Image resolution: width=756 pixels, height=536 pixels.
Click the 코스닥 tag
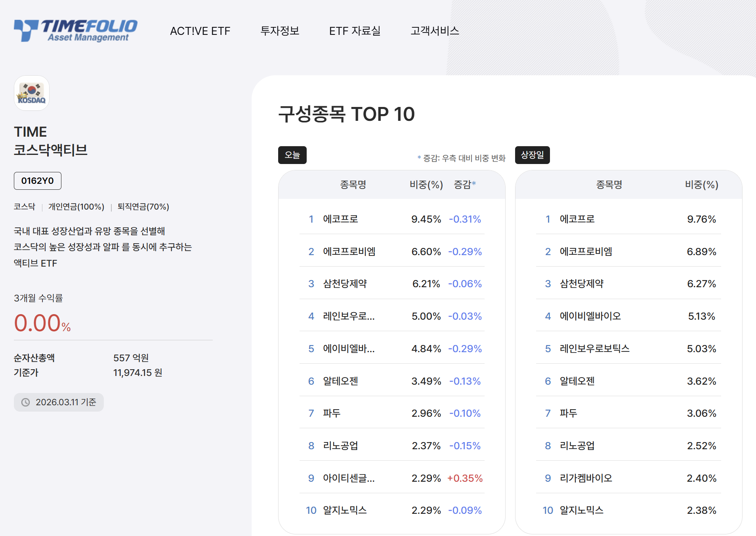(x=25, y=207)
